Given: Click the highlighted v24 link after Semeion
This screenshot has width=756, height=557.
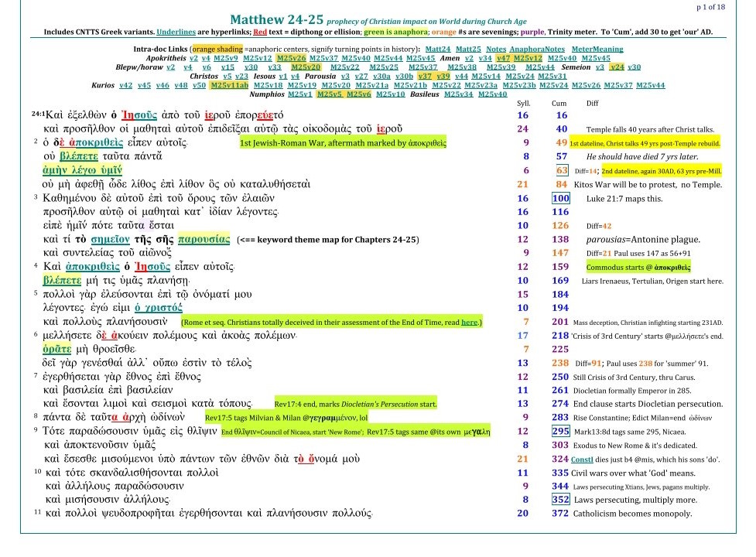Looking at the screenshot, I should pyautogui.click(x=617, y=67).
